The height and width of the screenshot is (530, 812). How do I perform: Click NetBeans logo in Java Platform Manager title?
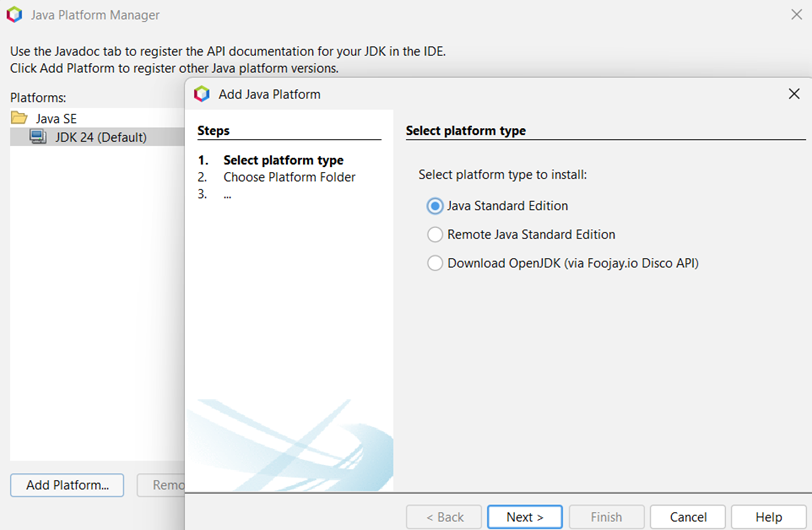tap(14, 15)
